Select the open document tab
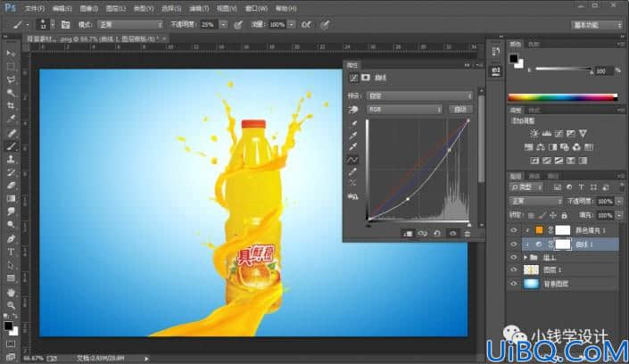Screen dimensions: 629x364 click(95, 39)
